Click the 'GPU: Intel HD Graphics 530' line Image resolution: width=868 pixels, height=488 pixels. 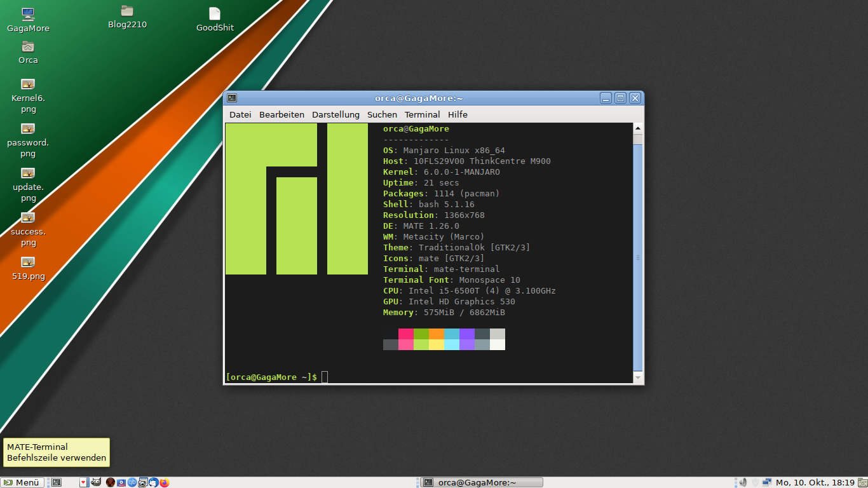(x=449, y=302)
